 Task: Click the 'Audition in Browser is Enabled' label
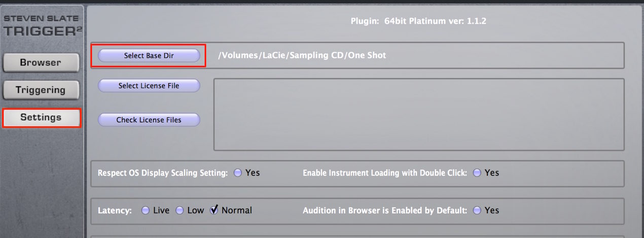(385, 210)
